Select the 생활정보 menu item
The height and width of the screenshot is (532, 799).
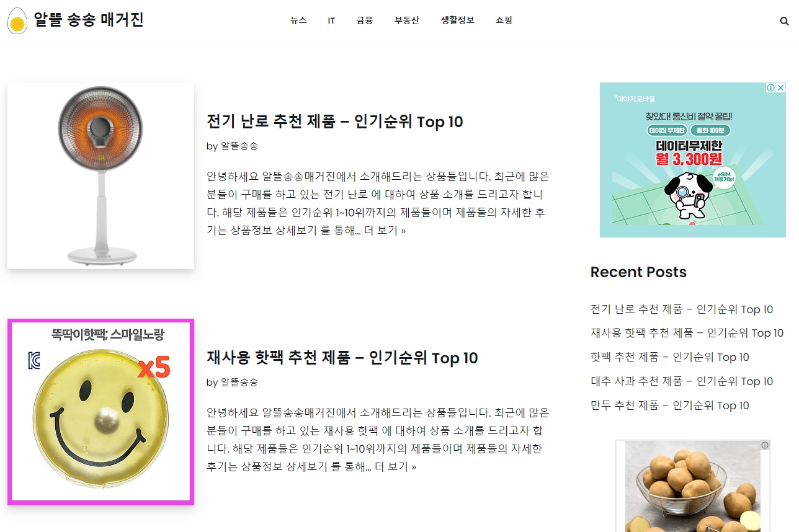tap(457, 20)
